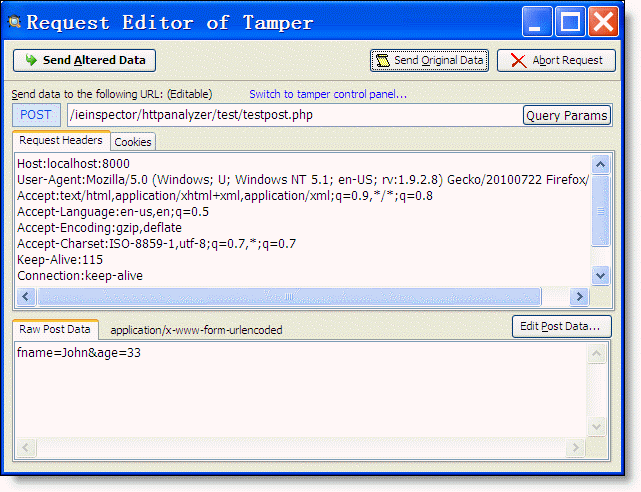Click the Abort Request button

point(556,60)
